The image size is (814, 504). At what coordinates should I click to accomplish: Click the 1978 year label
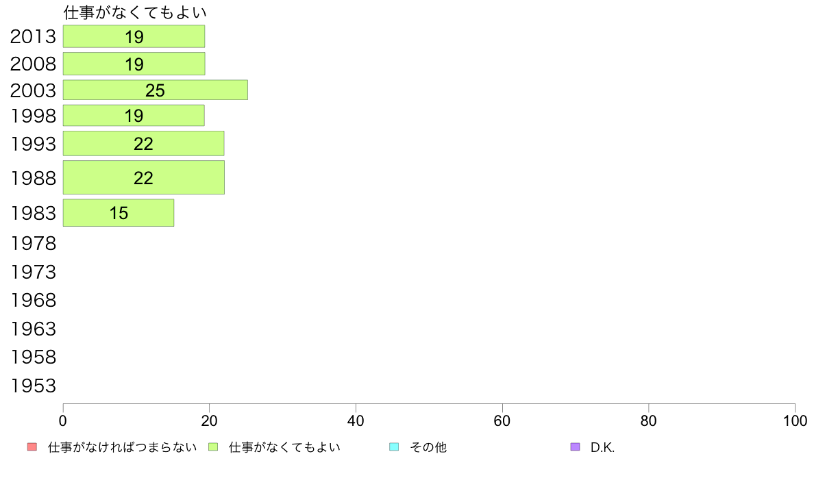pos(33,243)
